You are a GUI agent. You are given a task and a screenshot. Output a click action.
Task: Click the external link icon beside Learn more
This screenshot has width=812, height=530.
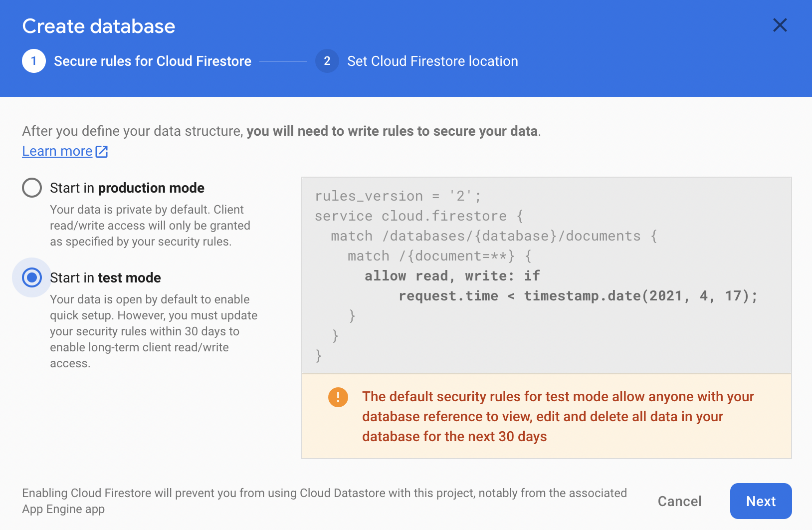click(x=102, y=151)
